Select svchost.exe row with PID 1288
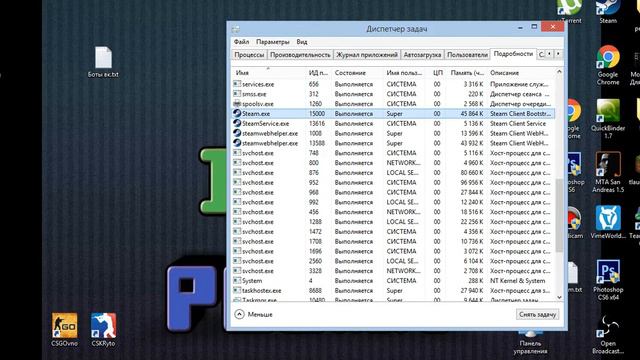Image resolution: width=640 pixels, height=360 pixels. 393,222
